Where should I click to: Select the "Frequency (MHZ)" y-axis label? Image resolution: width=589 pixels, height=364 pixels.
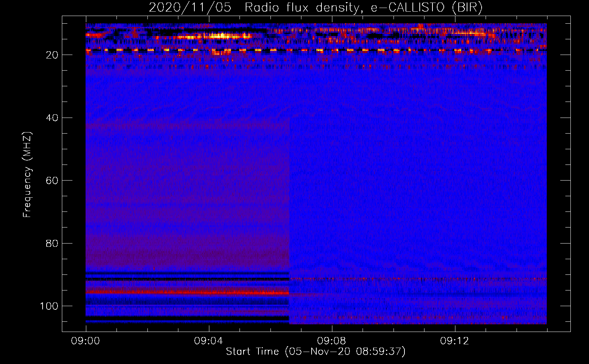(27, 175)
